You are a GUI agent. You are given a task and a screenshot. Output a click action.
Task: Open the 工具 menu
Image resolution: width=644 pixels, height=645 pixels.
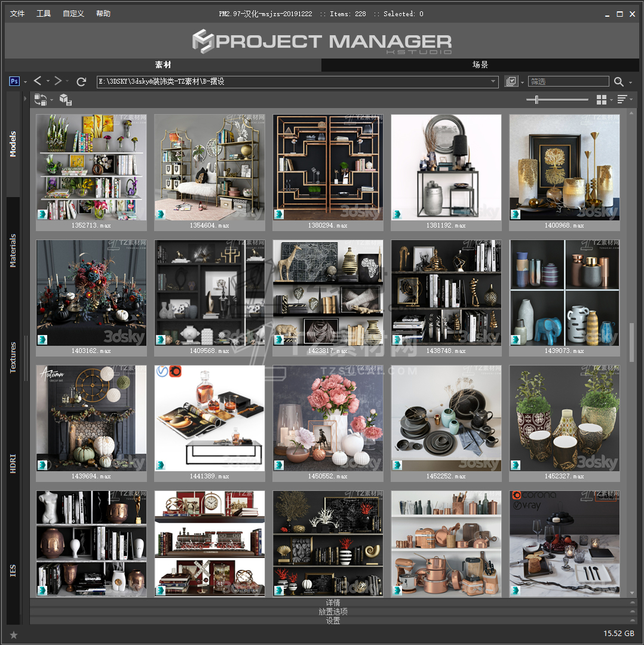[x=44, y=14]
